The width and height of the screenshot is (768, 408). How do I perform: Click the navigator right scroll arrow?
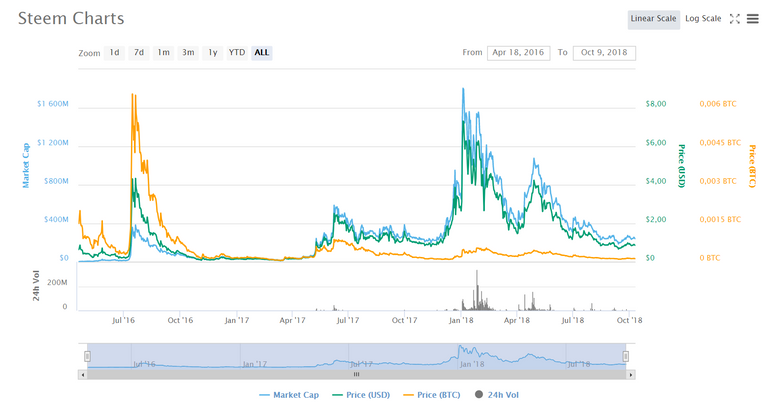[630, 374]
